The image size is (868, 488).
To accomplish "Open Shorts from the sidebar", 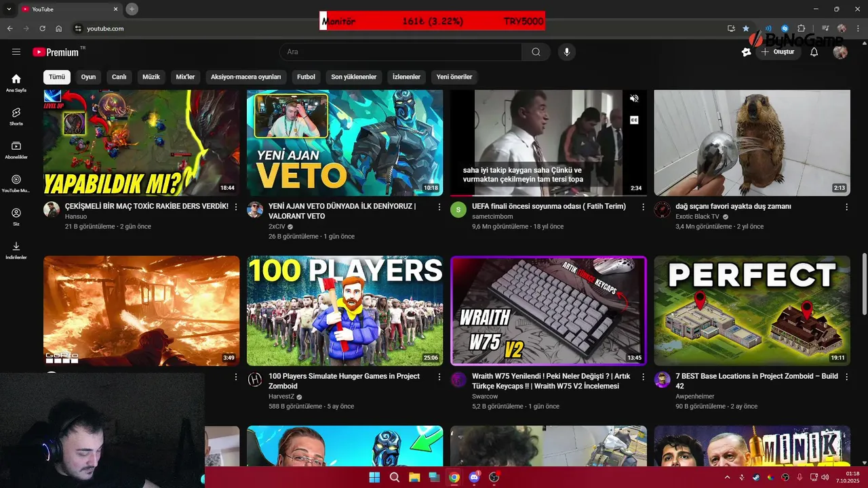I will [x=16, y=117].
